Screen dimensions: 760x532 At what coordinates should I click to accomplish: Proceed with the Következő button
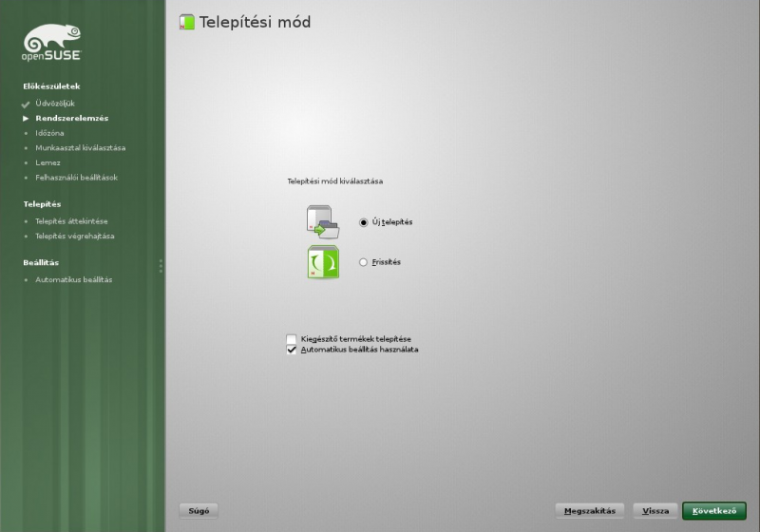click(713, 511)
